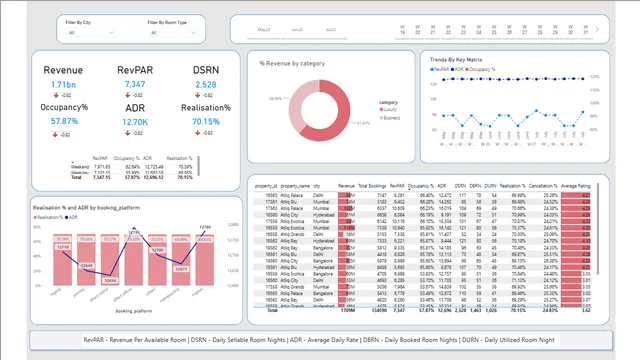Click the tripster bar in booking platform chart
640x360 pixels.
pyautogui.click(x=205, y=260)
